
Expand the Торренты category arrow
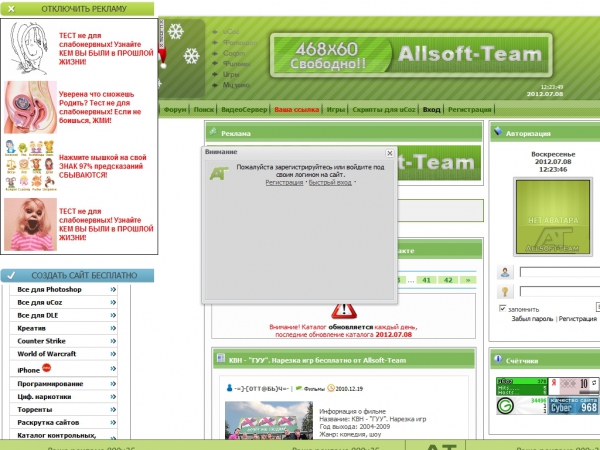(x=113, y=410)
